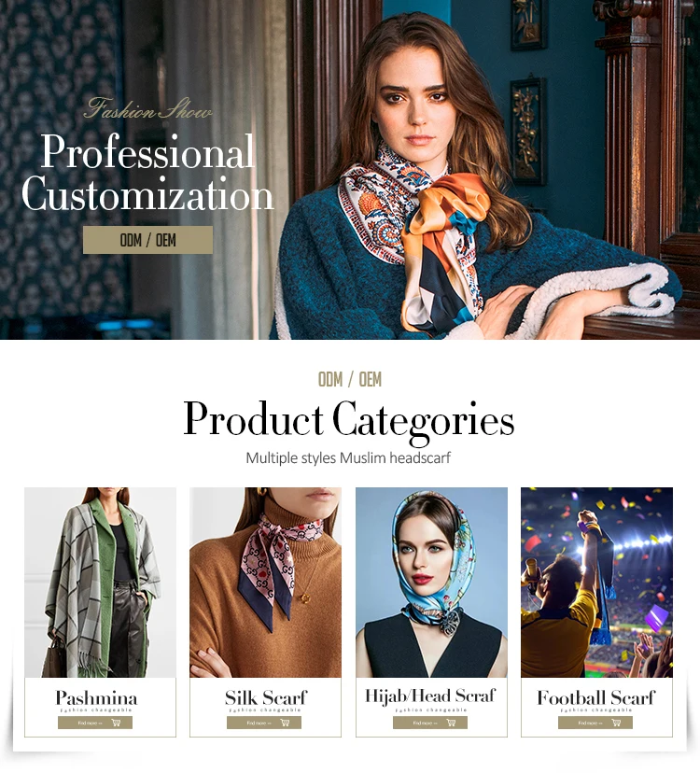Open the Pashmina plaid shawl photo

pyautogui.click(x=100, y=583)
